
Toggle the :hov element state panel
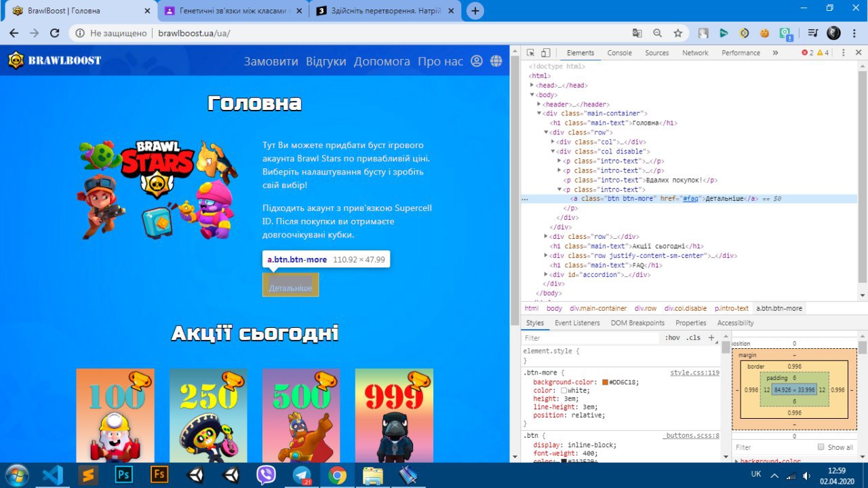click(x=672, y=337)
